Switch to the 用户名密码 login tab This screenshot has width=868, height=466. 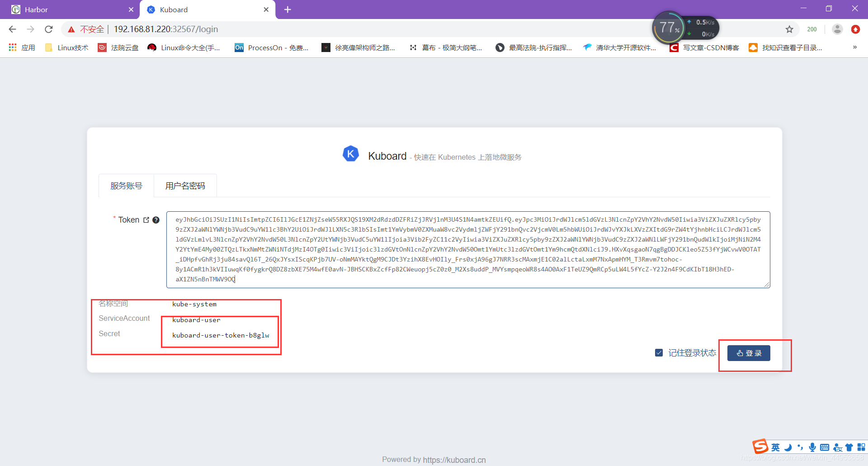[185, 186]
